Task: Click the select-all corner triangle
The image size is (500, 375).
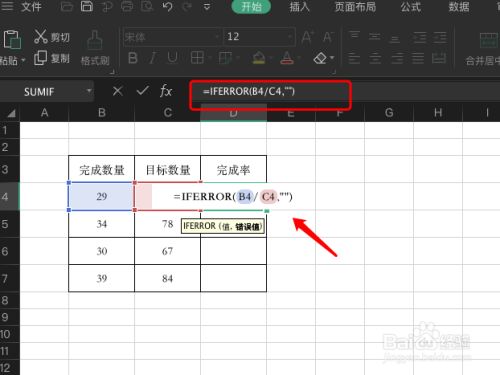Action: pos(11,114)
